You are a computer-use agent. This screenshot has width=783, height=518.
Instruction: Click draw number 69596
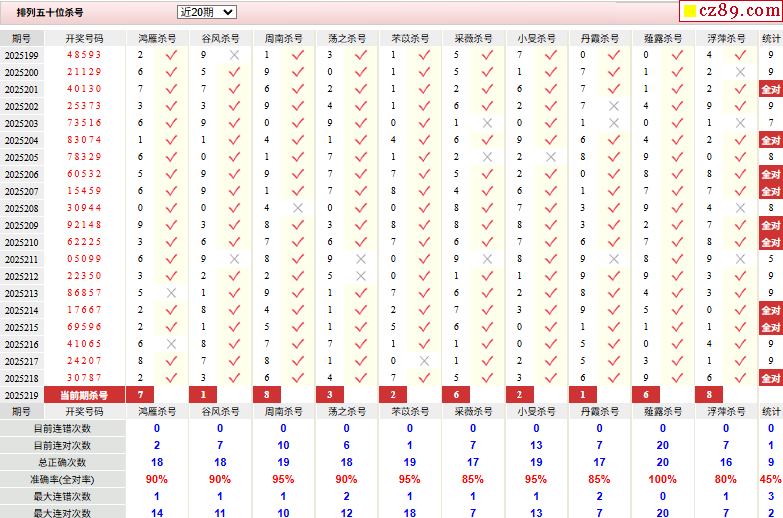84,327
